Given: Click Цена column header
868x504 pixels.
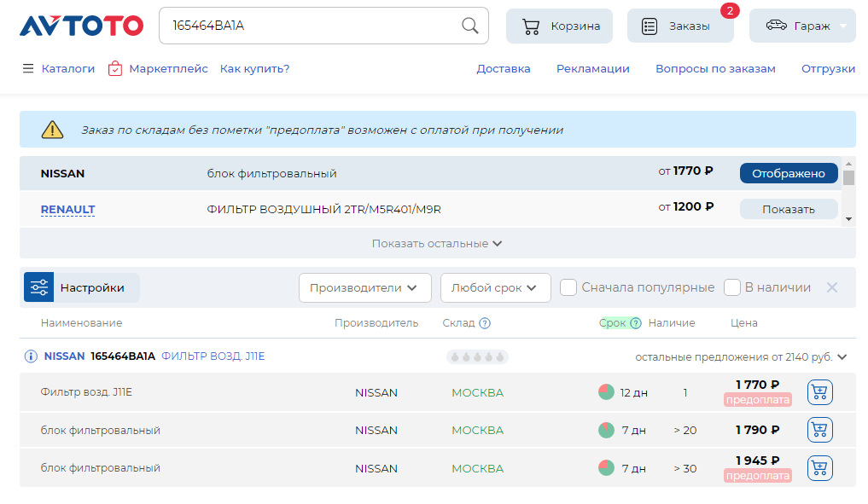Looking at the screenshot, I should click(x=743, y=323).
